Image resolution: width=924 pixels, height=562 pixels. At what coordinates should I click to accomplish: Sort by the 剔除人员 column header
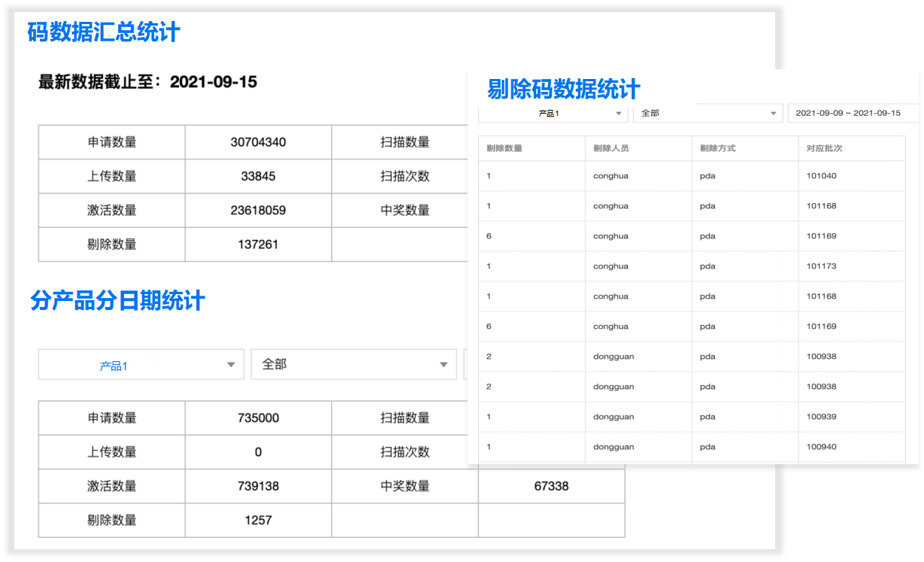(611, 148)
